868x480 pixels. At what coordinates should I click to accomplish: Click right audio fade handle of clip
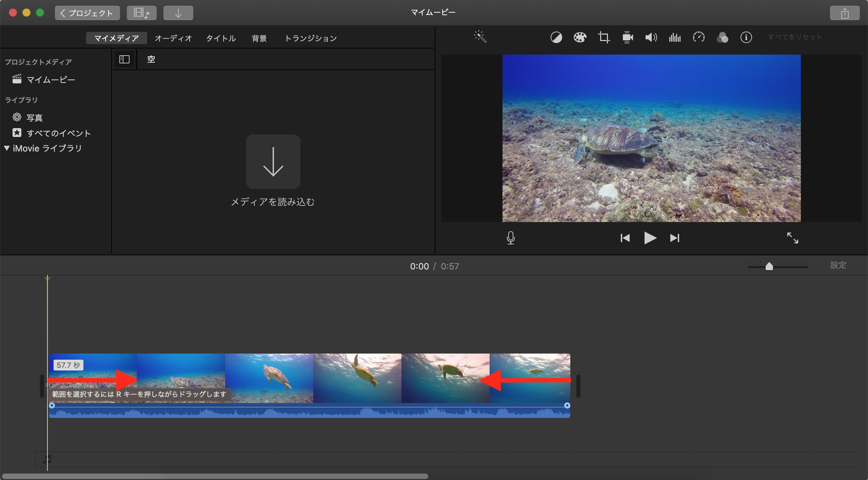(567, 405)
